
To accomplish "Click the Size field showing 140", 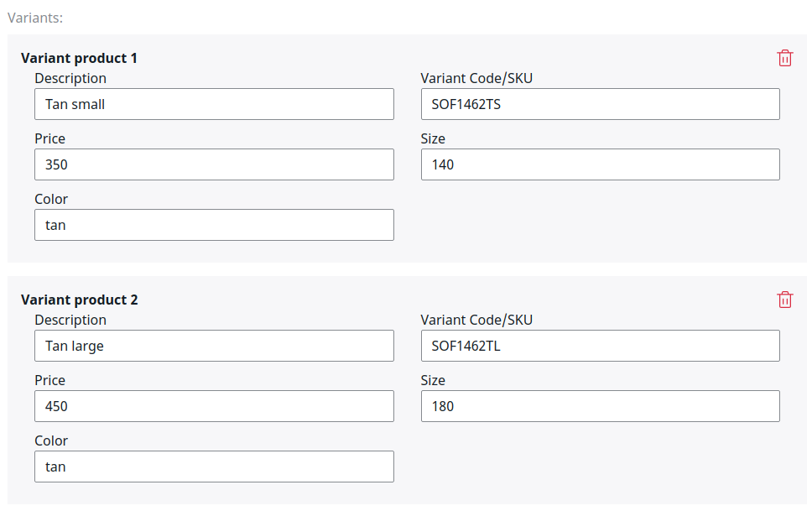I will [600, 164].
